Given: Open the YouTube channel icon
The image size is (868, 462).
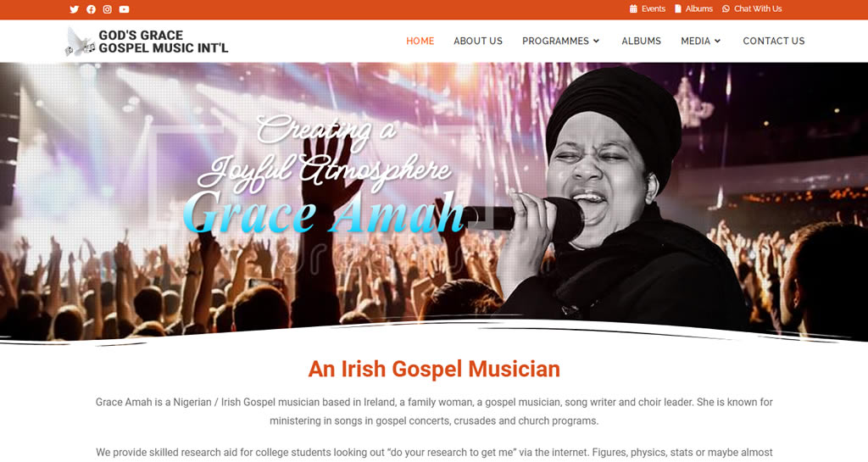Looking at the screenshot, I should pos(124,9).
